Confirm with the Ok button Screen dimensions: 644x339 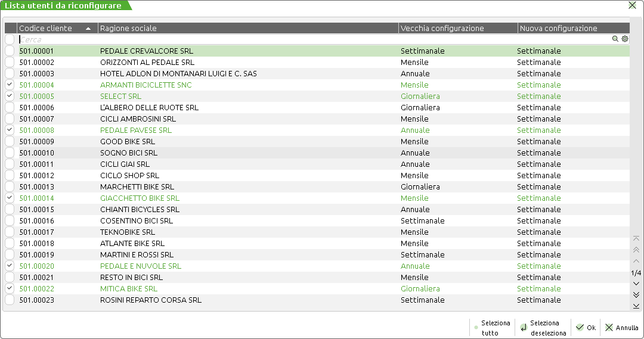coord(586,328)
